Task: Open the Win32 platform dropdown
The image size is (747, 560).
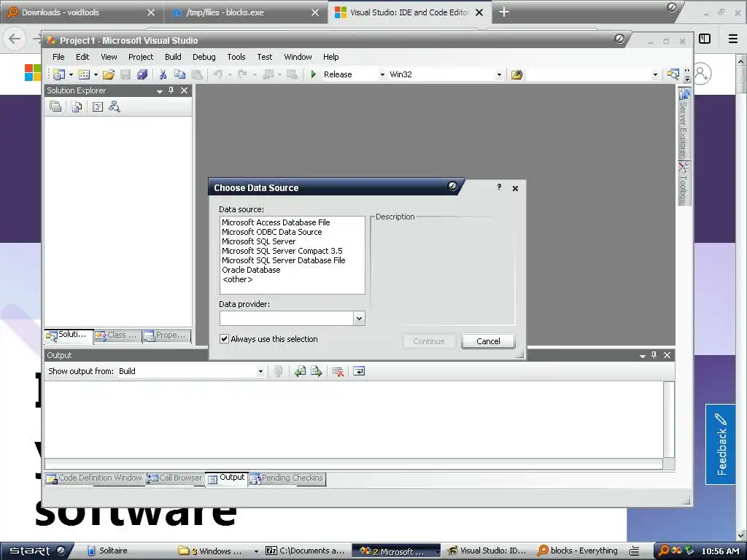Action: [499, 75]
